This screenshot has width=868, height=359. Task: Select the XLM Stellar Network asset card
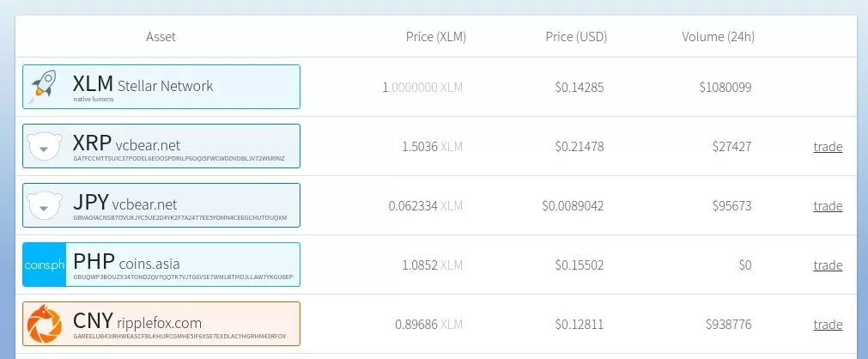[x=161, y=87]
